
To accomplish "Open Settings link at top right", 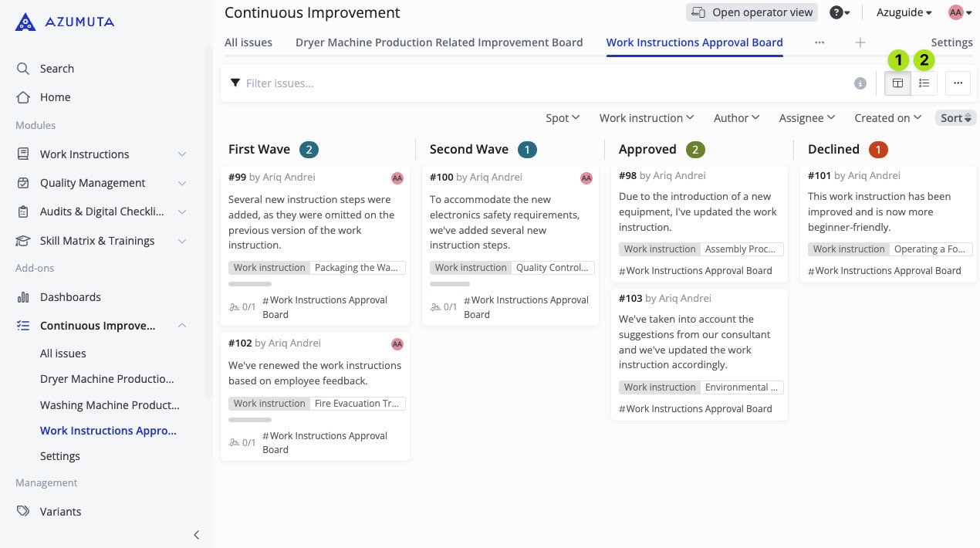I will (951, 42).
